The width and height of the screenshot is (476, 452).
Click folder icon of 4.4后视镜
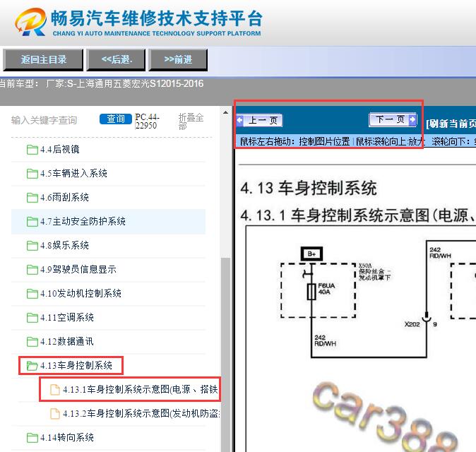32,149
